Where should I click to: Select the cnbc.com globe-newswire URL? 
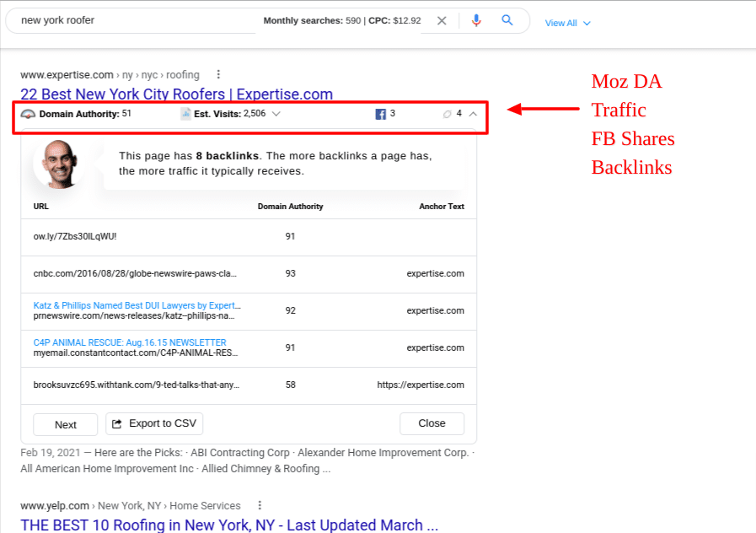tap(135, 273)
